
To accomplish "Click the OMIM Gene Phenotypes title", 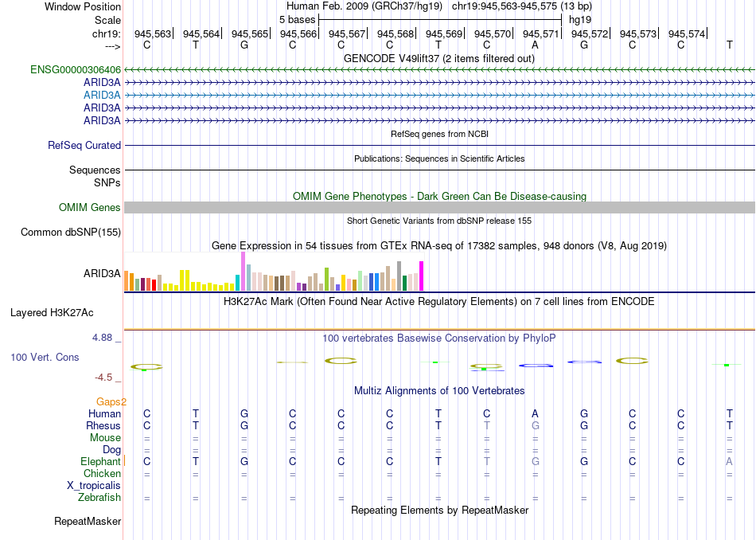I will (439, 197).
